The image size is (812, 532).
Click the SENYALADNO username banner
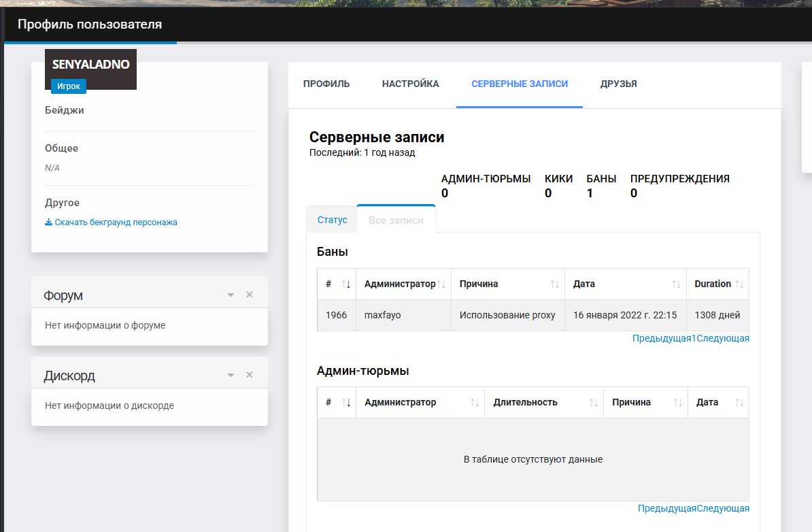click(90, 64)
